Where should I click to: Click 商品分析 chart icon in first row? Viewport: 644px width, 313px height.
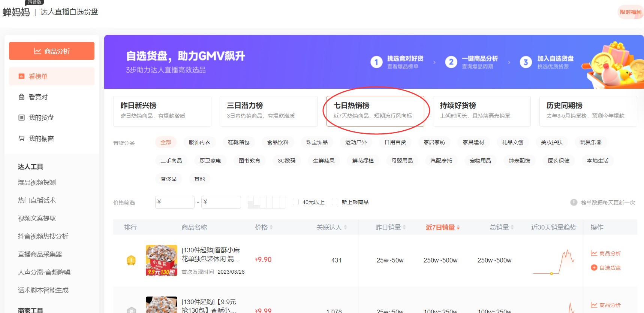click(594, 253)
